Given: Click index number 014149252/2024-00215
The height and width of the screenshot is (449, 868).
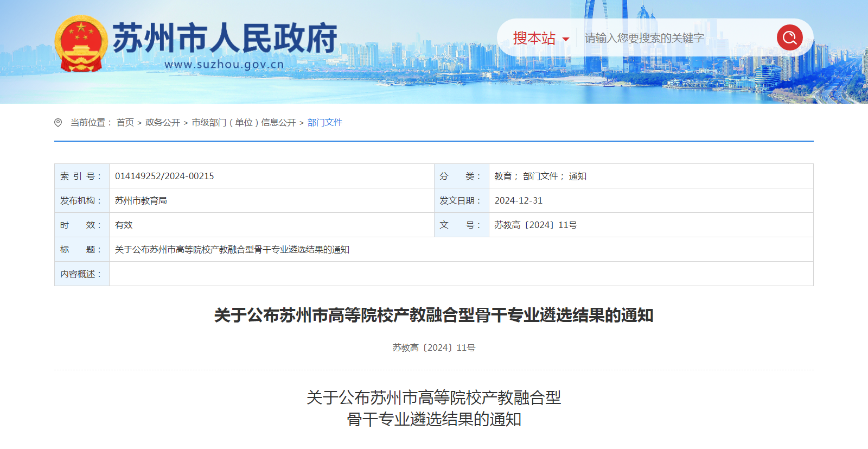Looking at the screenshot, I should coord(164,176).
